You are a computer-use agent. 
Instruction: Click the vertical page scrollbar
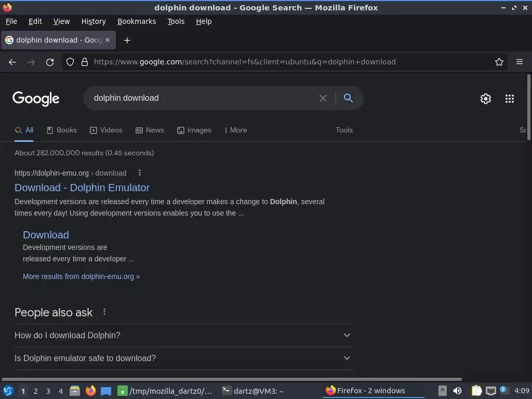(528, 107)
